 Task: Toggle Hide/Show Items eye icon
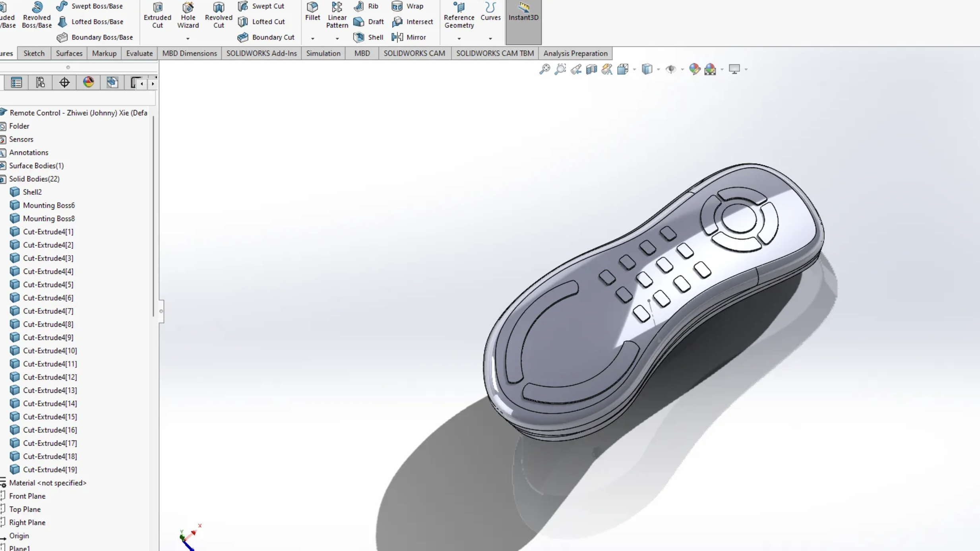670,69
